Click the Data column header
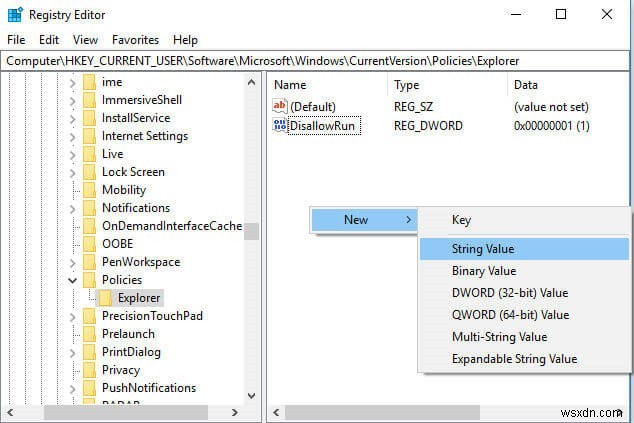 click(x=568, y=85)
